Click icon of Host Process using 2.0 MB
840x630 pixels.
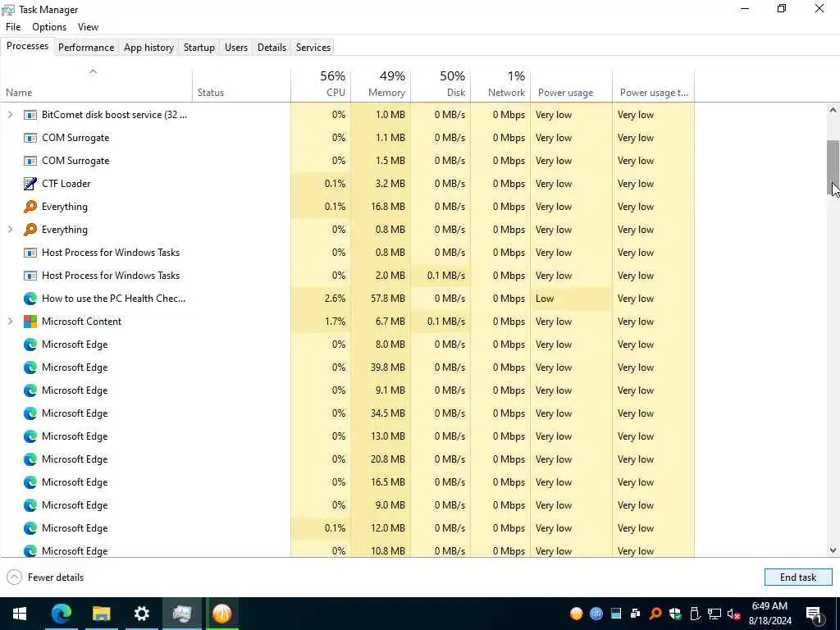click(x=30, y=276)
